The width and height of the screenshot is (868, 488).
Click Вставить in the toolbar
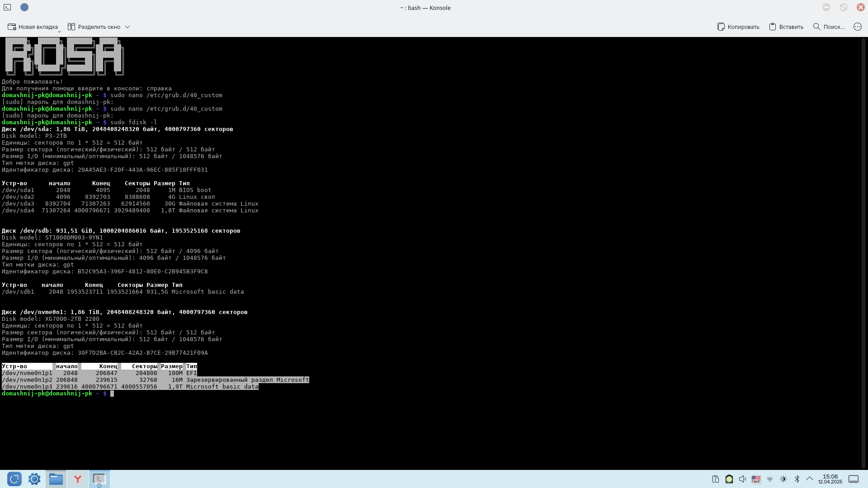pos(786,27)
